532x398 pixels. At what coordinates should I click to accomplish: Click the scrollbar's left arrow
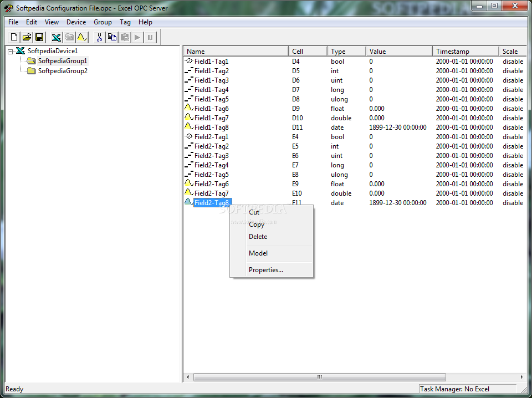[x=188, y=377]
